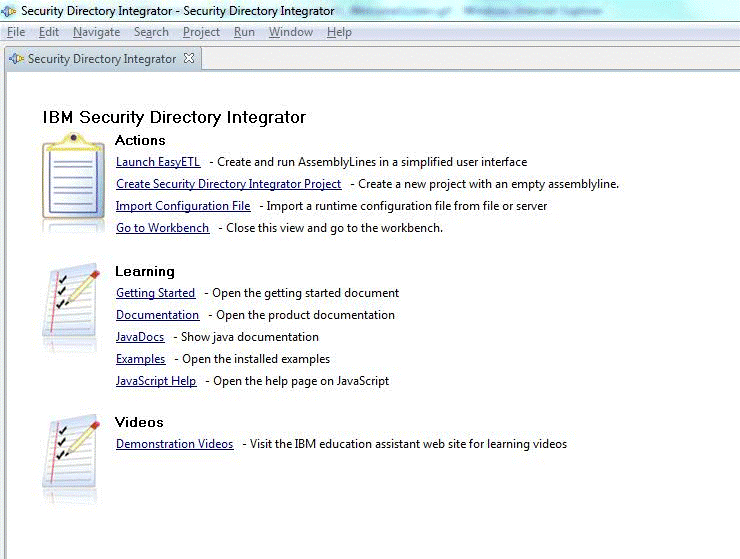The image size is (740, 559).
Task: Click the title bar application icon
Action: point(9,10)
